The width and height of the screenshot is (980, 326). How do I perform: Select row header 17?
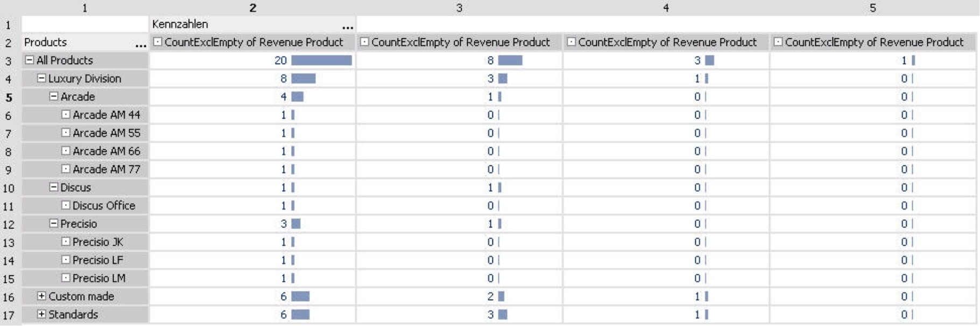tap(9, 315)
